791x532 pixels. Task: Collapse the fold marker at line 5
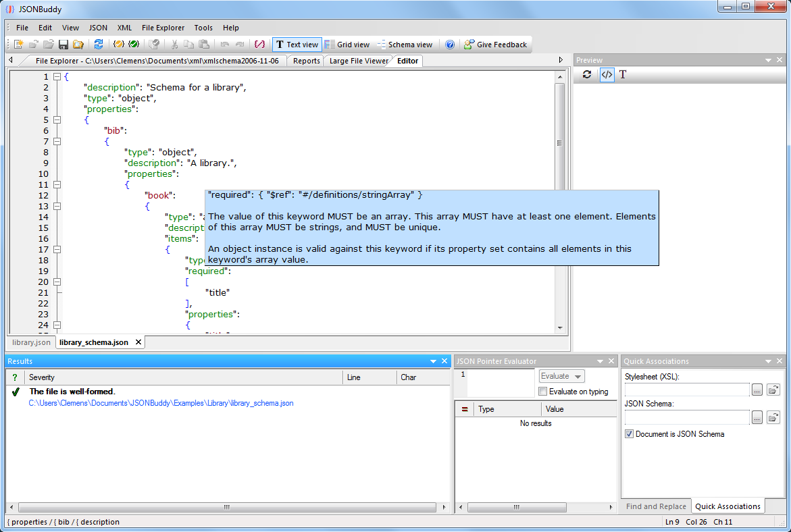(57, 120)
